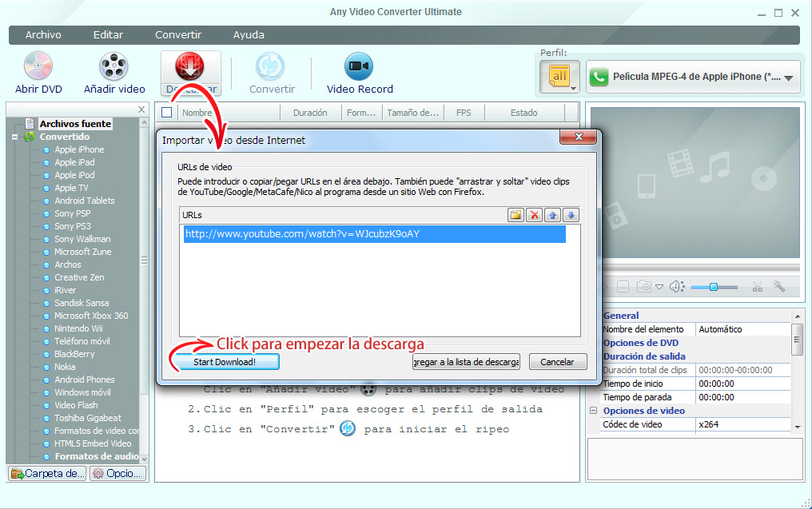
Task: Select HTML5 Embed Video tree item
Action: tap(93, 443)
